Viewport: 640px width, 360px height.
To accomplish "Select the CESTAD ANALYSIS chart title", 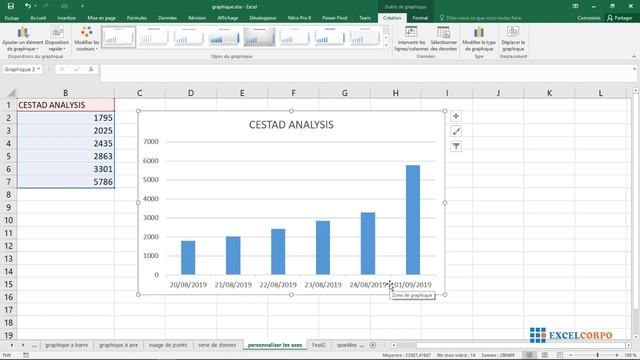I will [x=291, y=125].
